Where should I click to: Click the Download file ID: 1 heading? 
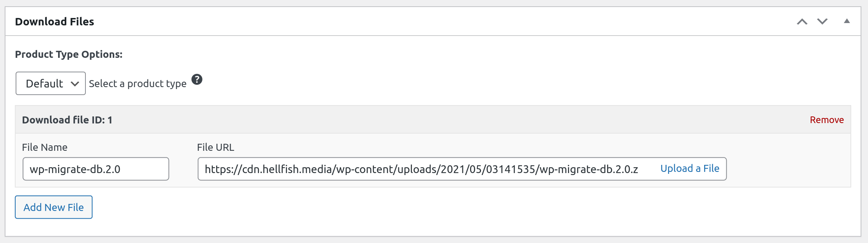[67, 120]
